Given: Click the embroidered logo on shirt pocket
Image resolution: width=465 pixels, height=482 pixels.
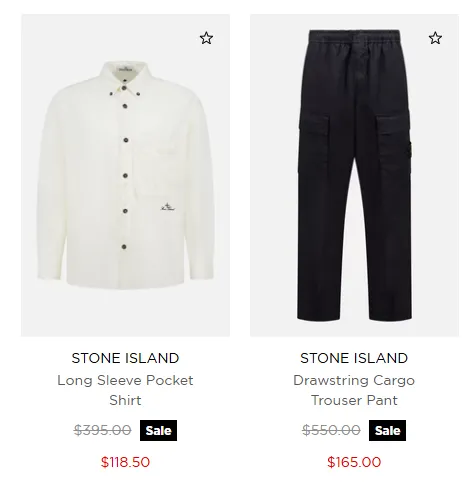Looking at the screenshot, I should click(168, 207).
